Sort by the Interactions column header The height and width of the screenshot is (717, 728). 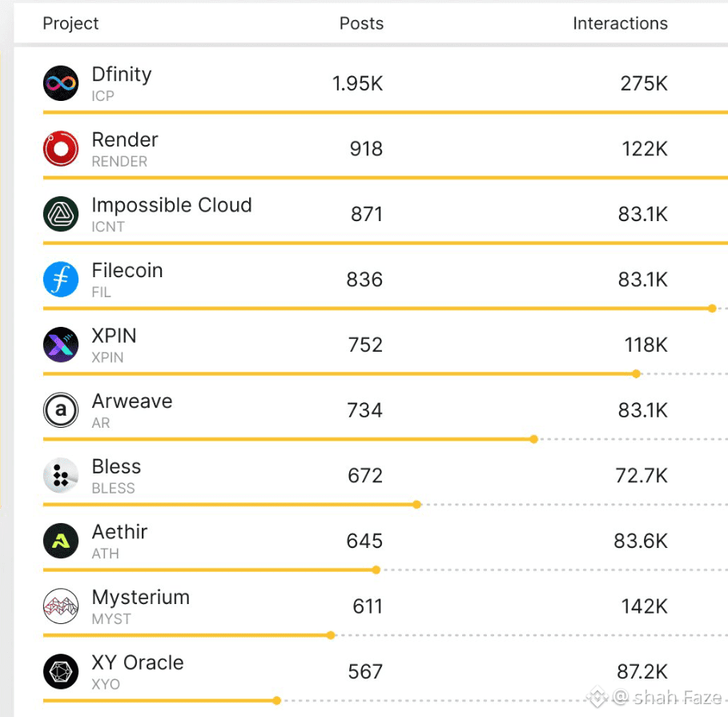click(x=620, y=23)
